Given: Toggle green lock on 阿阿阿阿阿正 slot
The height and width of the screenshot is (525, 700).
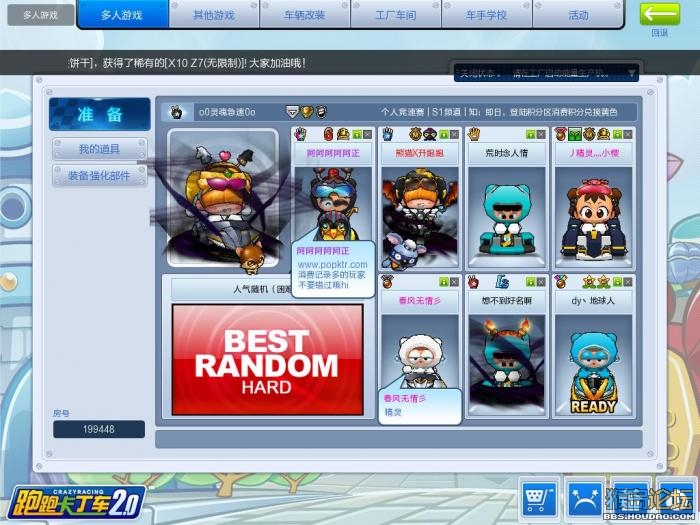Looking at the screenshot, I should [x=357, y=134].
